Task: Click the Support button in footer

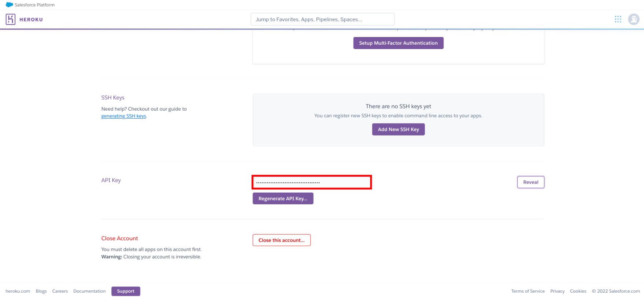Action: pos(126,291)
